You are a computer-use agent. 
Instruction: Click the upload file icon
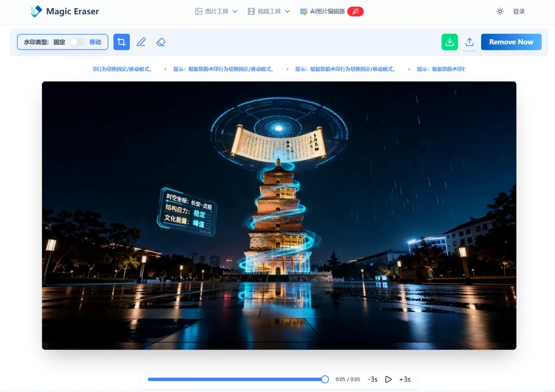[x=469, y=42]
